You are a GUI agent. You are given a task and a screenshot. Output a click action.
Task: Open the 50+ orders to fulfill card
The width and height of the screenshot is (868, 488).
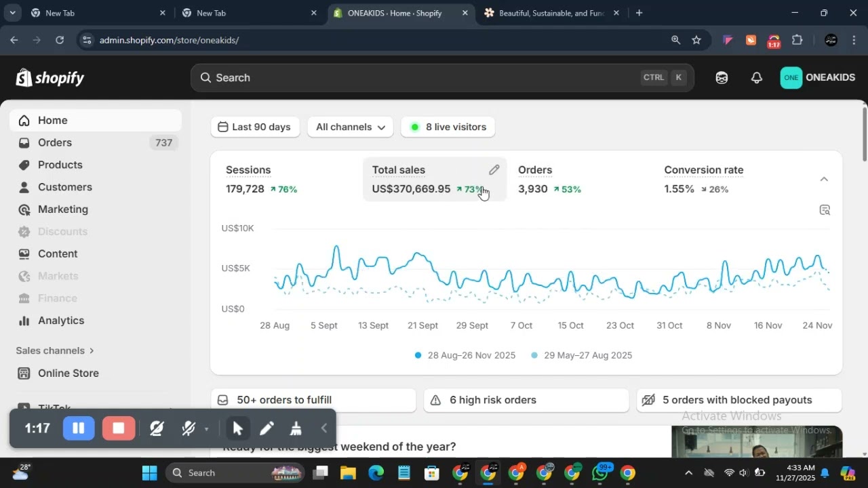coord(313,400)
